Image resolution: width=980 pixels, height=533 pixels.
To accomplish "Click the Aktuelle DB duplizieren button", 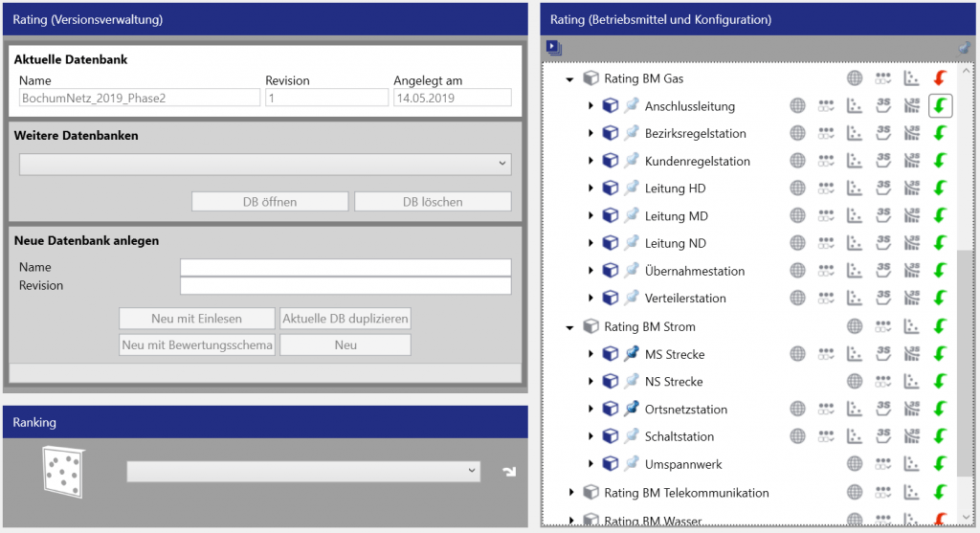I will tap(345, 319).
